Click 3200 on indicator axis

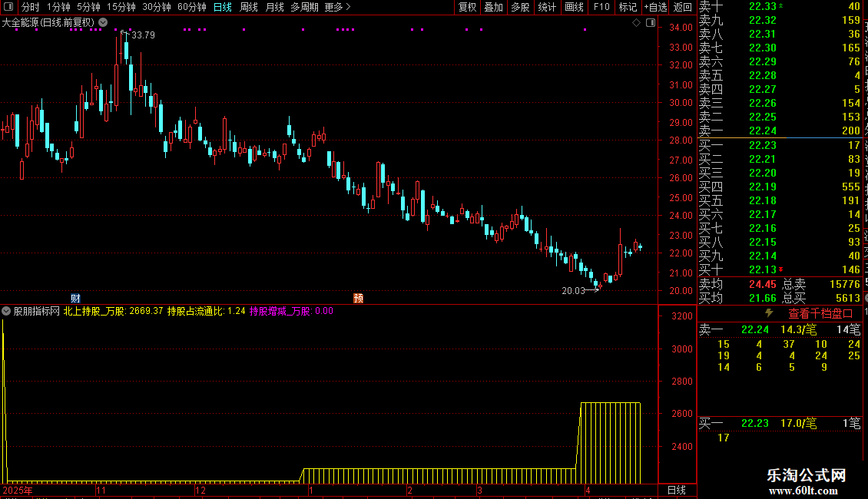click(x=682, y=316)
